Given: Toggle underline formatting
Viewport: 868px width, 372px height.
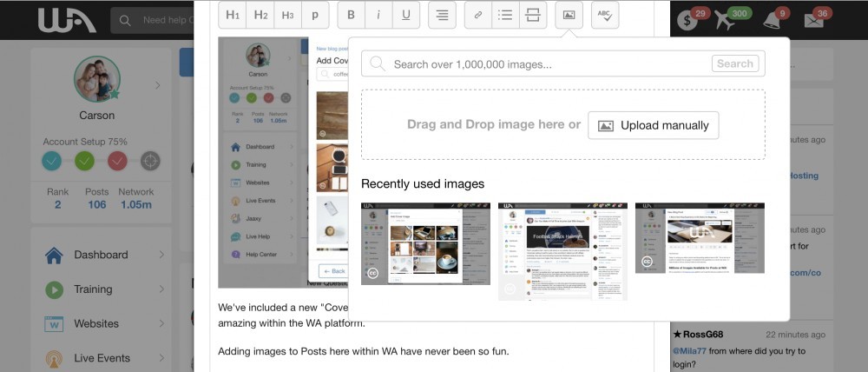Looking at the screenshot, I should click(x=406, y=15).
